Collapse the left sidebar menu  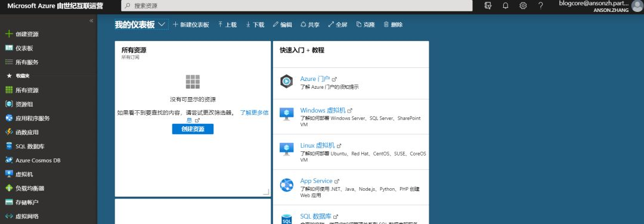coord(91,20)
